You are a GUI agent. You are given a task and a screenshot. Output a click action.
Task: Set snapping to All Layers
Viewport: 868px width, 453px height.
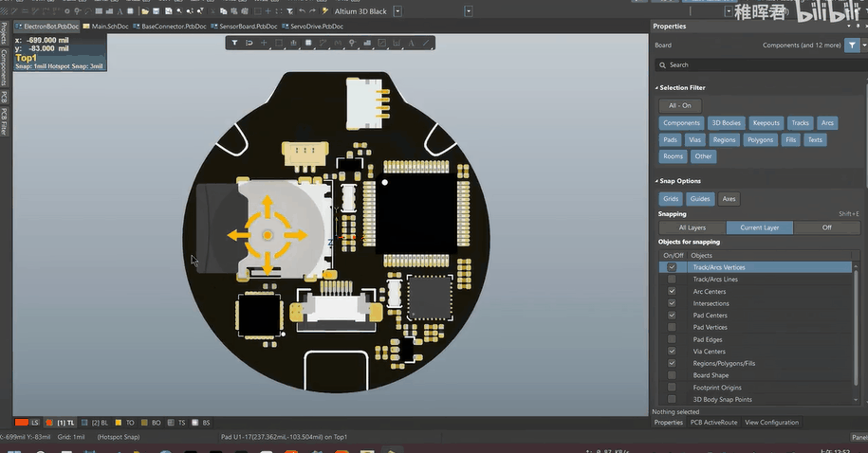[692, 227]
